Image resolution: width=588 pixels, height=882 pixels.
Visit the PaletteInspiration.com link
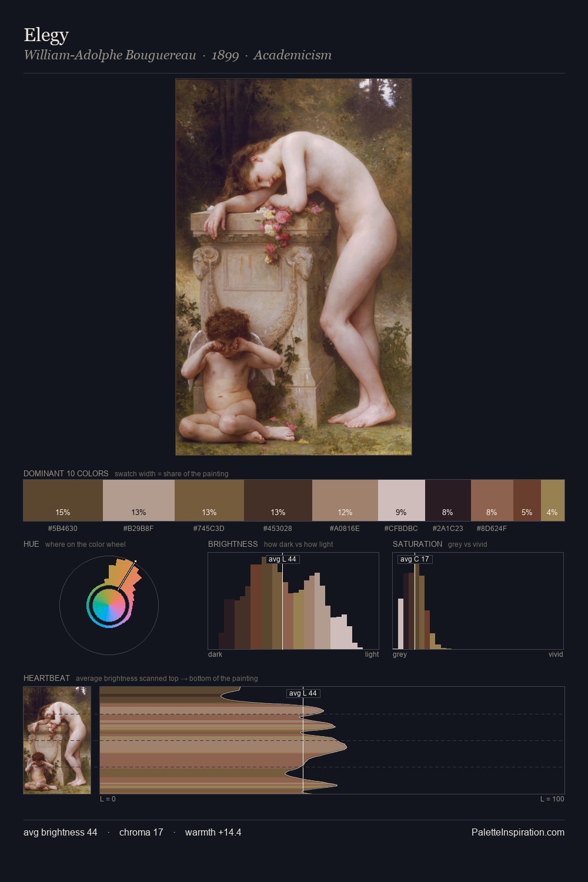click(518, 832)
